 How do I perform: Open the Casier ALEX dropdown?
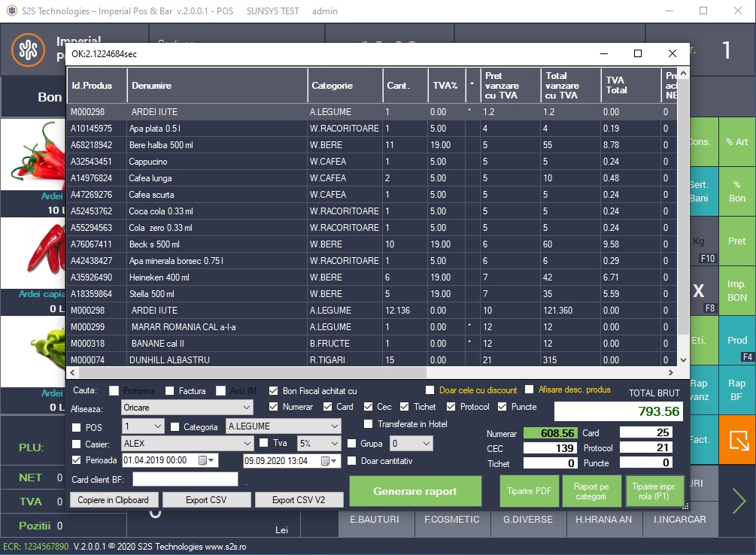248,444
